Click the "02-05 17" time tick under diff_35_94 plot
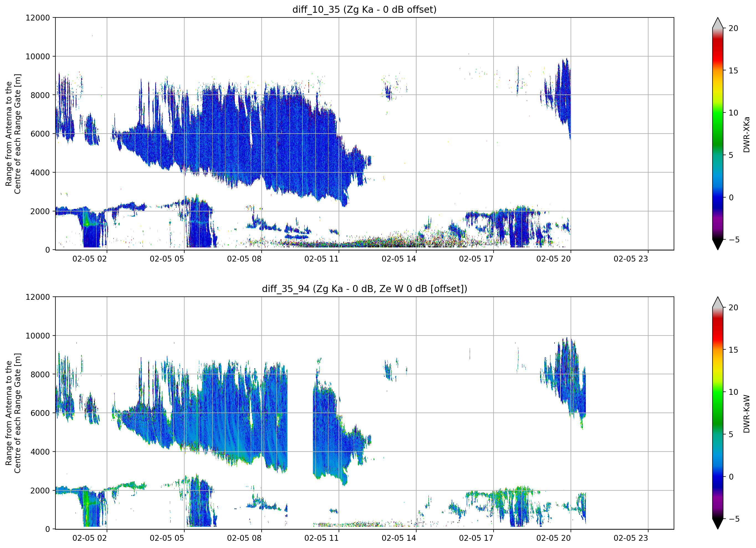 [476, 538]
